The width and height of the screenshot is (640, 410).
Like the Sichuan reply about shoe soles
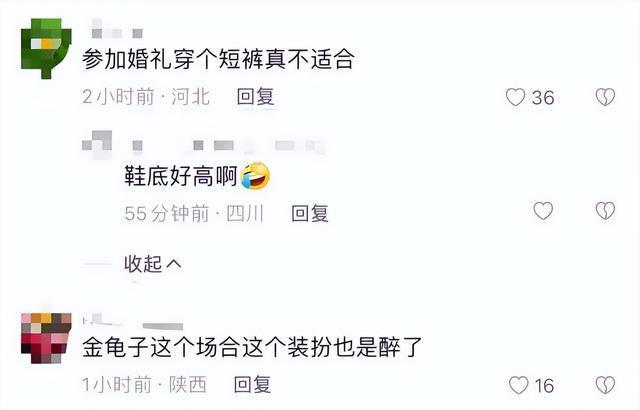click(x=543, y=211)
